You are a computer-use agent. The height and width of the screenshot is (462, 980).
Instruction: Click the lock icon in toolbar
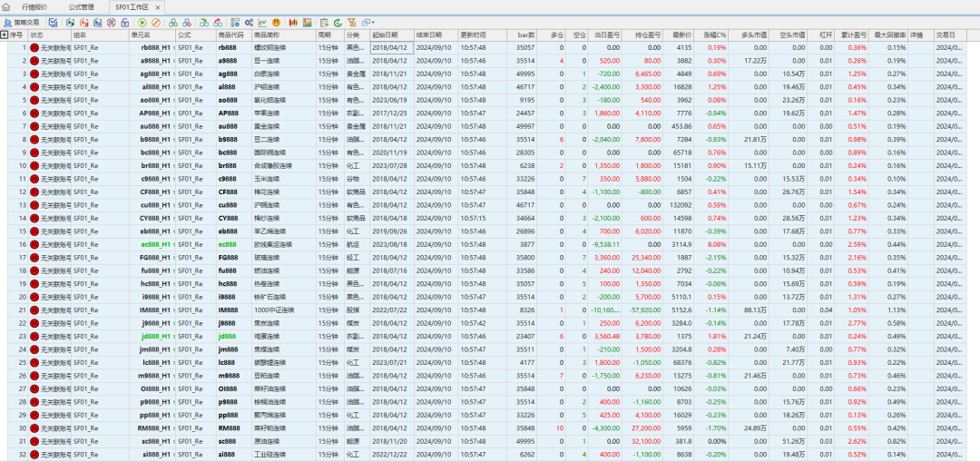(x=125, y=22)
